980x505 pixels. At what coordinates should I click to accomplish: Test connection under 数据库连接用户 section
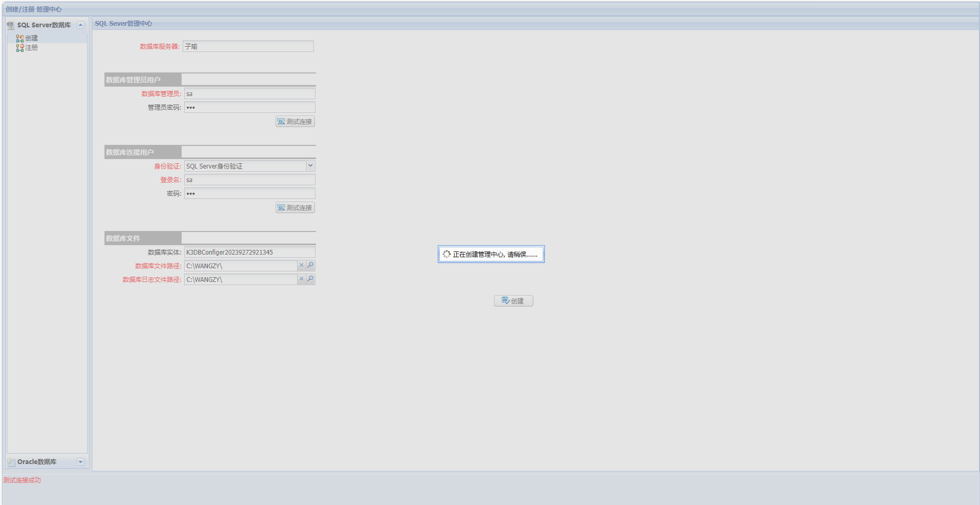295,207
